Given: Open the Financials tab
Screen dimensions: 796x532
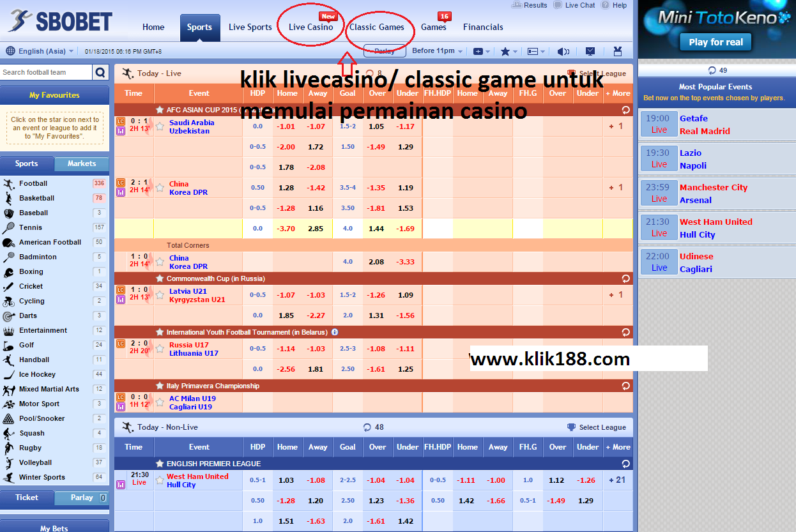Looking at the screenshot, I should (x=483, y=27).
